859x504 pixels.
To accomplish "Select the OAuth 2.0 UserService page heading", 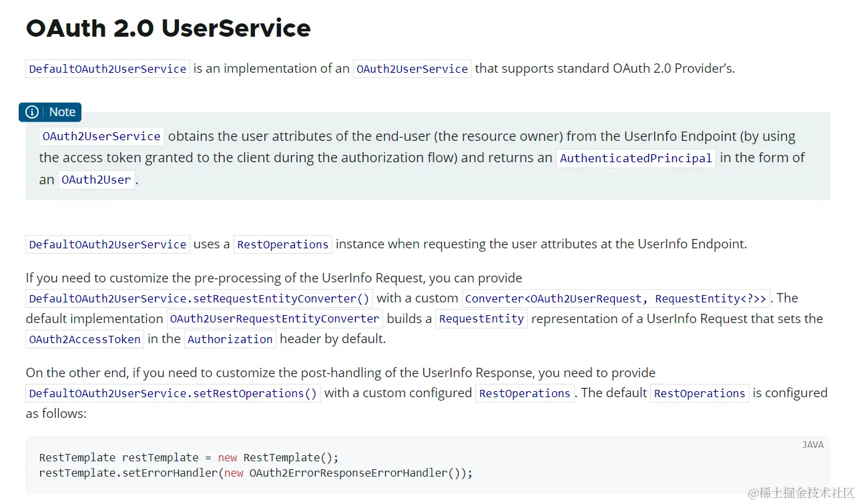I will (168, 28).
